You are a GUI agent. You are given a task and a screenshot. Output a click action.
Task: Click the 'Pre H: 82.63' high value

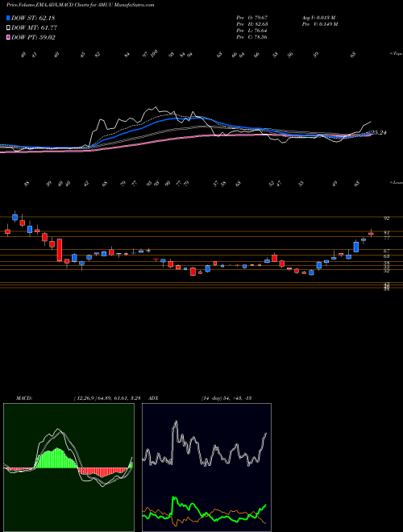pos(251,24)
